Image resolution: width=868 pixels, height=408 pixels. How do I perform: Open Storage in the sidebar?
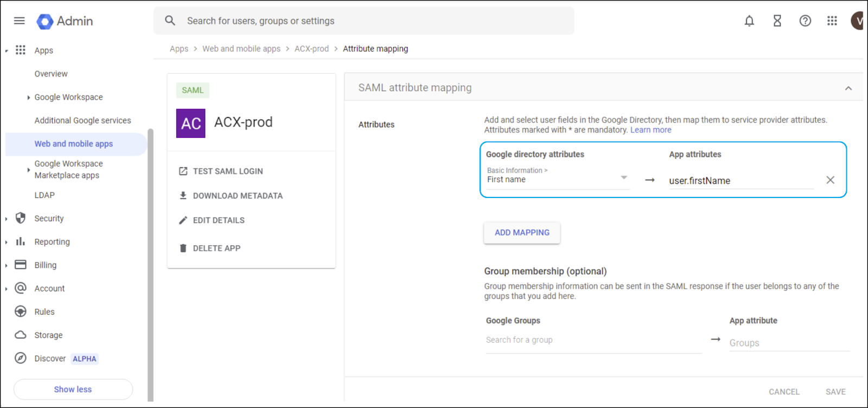click(x=48, y=335)
